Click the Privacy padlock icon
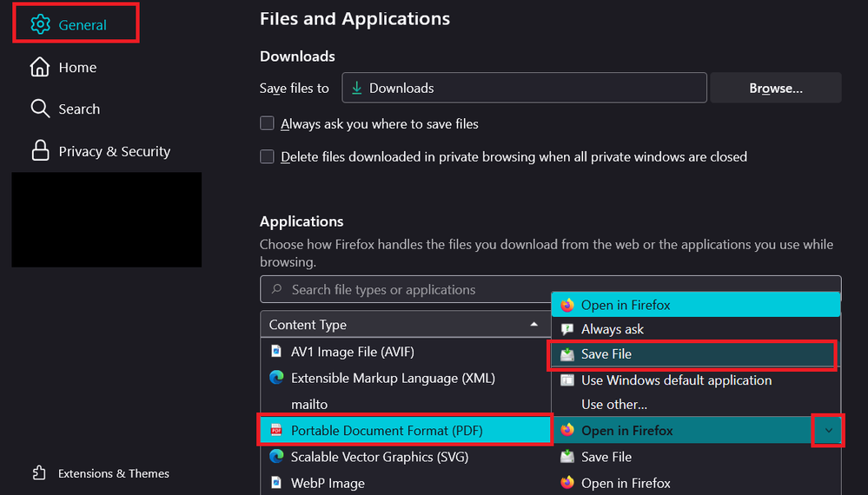Image resolution: width=868 pixels, height=495 pixels. [40, 150]
